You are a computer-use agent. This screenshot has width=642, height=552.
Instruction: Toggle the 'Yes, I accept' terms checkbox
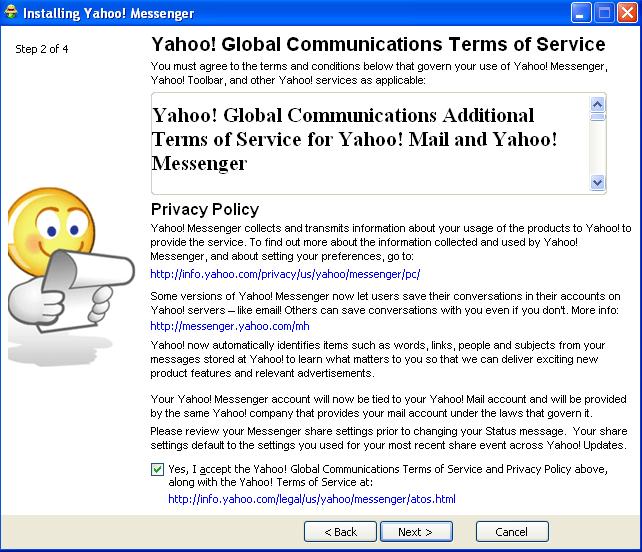(158, 469)
